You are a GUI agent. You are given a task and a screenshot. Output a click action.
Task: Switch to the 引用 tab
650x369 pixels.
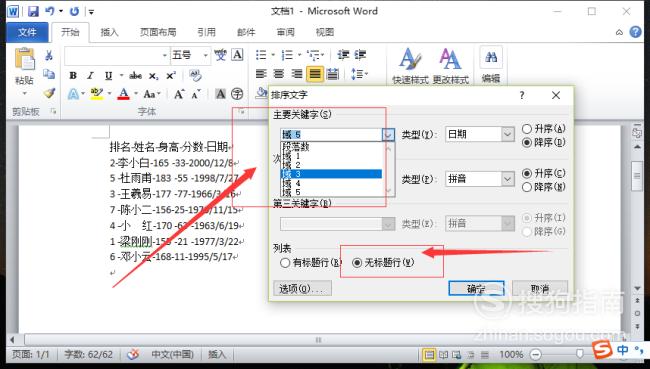[206, 32]
